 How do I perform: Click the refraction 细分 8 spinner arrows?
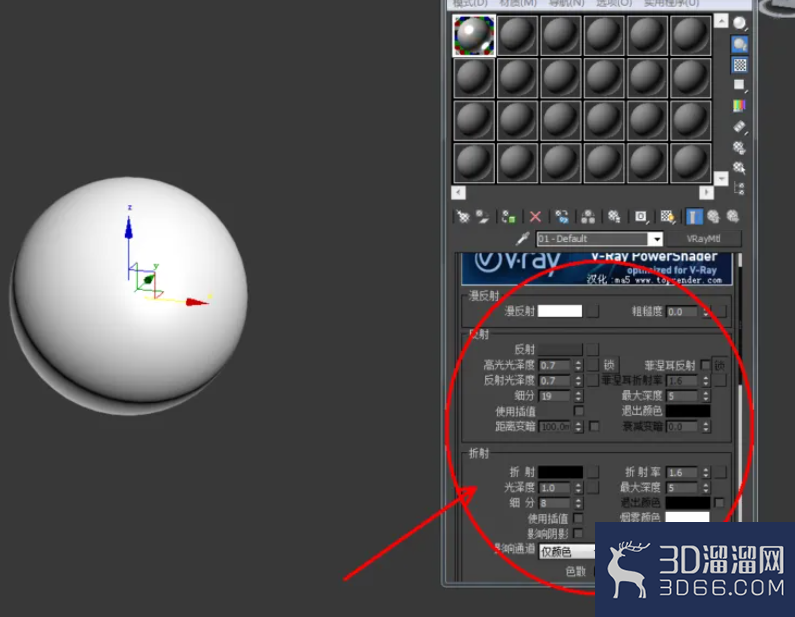tap(578, 503)
